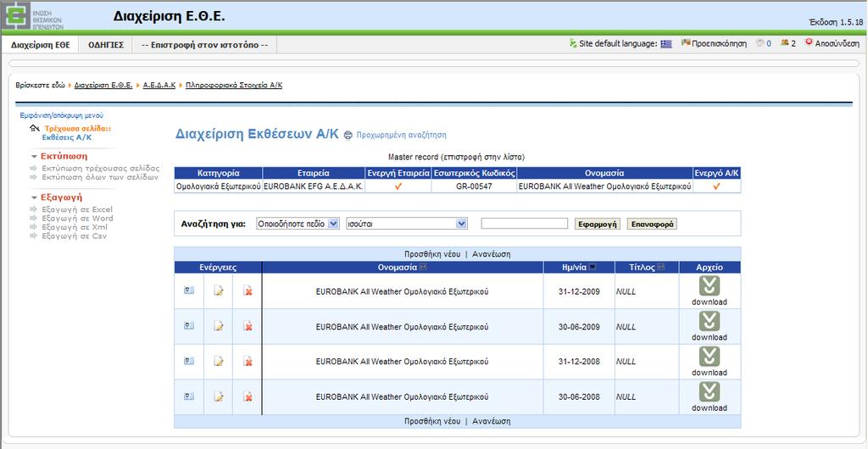868x449 pixels.
Task: Click Εκτύπωση τρέχουσας σελίδας
Action: [100, 168]
